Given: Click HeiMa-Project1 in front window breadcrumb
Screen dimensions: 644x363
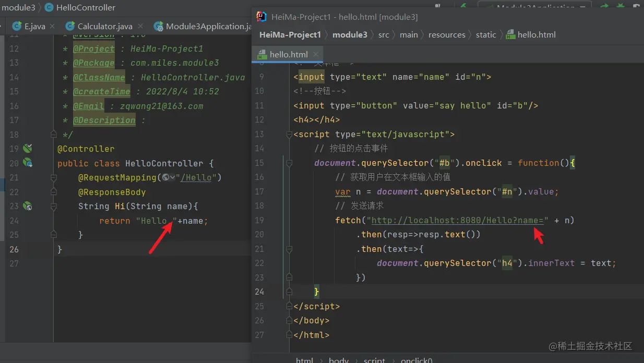Looking at the screenshot, I should 290,35.
